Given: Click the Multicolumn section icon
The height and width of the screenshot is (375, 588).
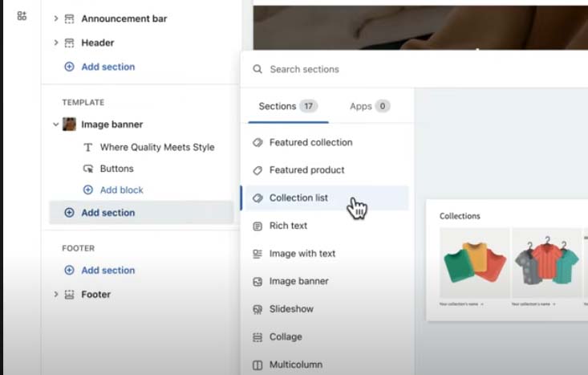Looking at the screenshot, I should click(258, 365).
